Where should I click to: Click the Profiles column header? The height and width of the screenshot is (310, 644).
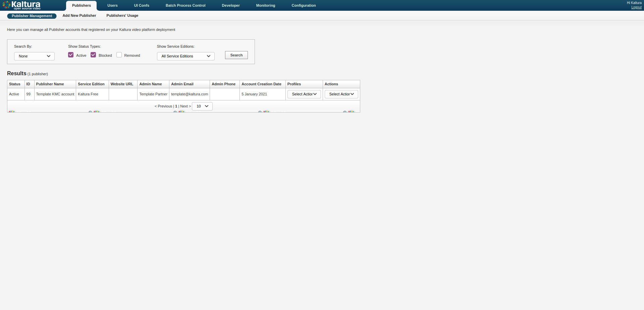tap(304, 84)
